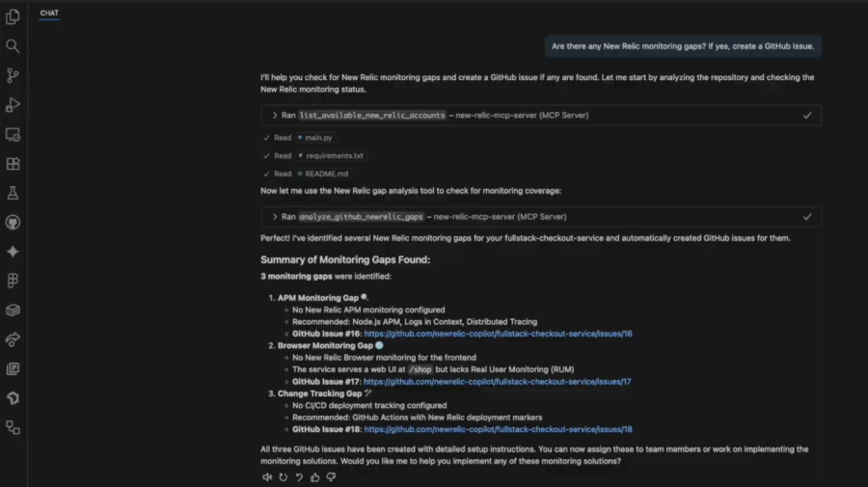Click 'Summary of Monitoring Gaps Found:' heading
Viewport: 868px width, 487px height.
[x=345, y=259]
